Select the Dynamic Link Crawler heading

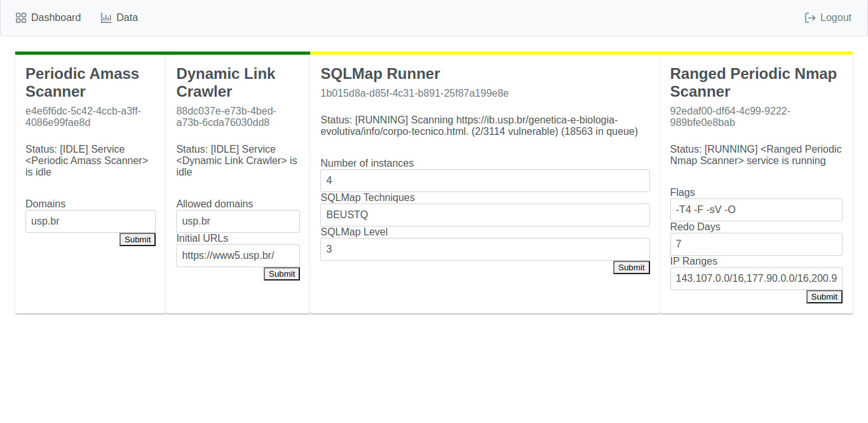point(226,83)
